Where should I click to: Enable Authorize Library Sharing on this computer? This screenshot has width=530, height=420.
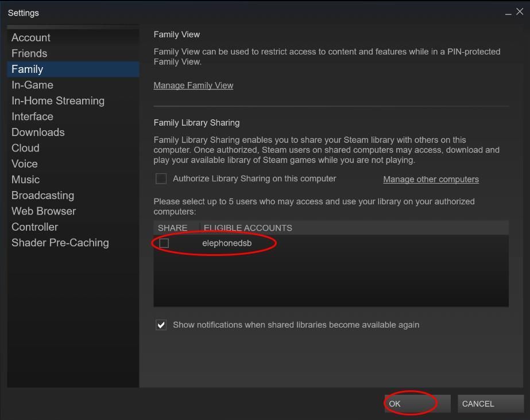161,179
